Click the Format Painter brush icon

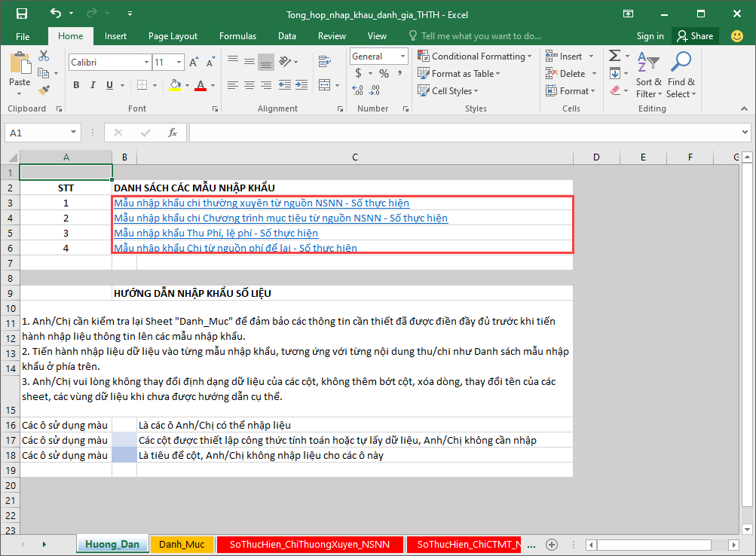click(x=44, y=90)
